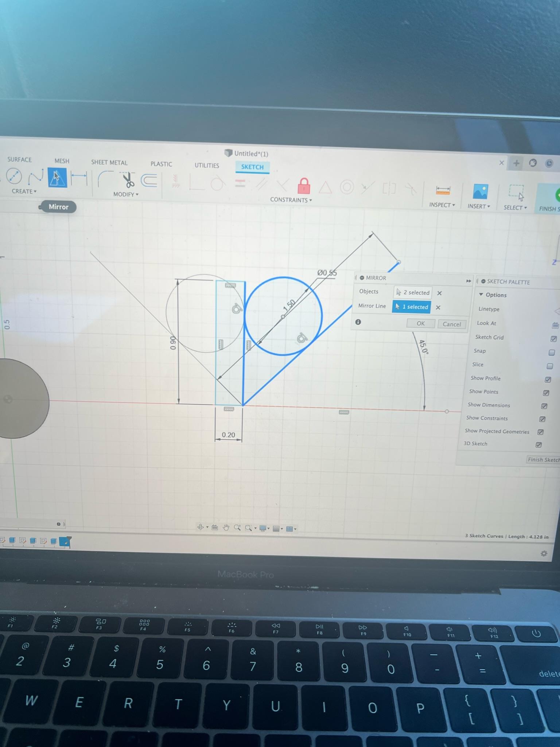Image resolution: width=560 pixels, height=747 pixels.
Task: Click the highlighted last sketch in timeline
Action: click(65, 542)
